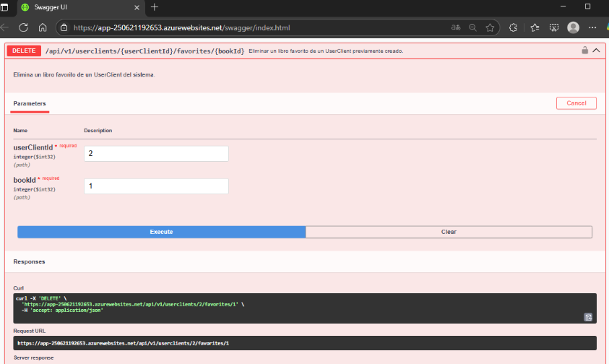609x364 pixels.
Task: Collapse the DELETE endpoint chevron
Action: coord(596,51)
